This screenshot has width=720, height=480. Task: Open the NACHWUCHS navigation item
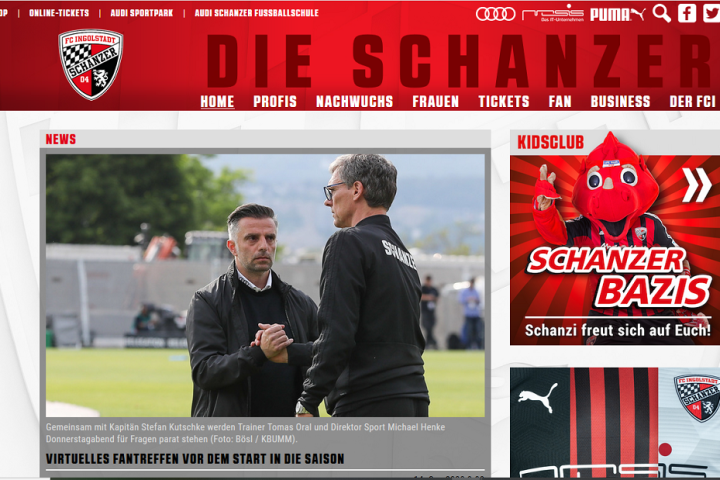click(354, 102)
